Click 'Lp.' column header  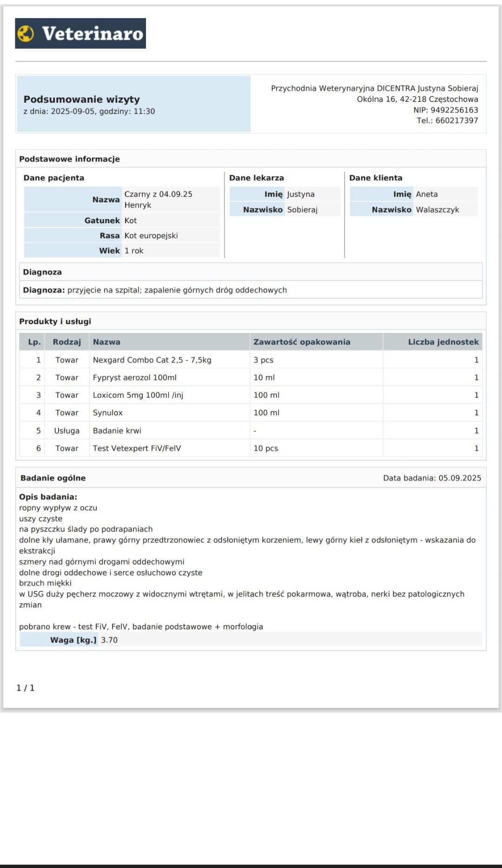tap(34, 342)
